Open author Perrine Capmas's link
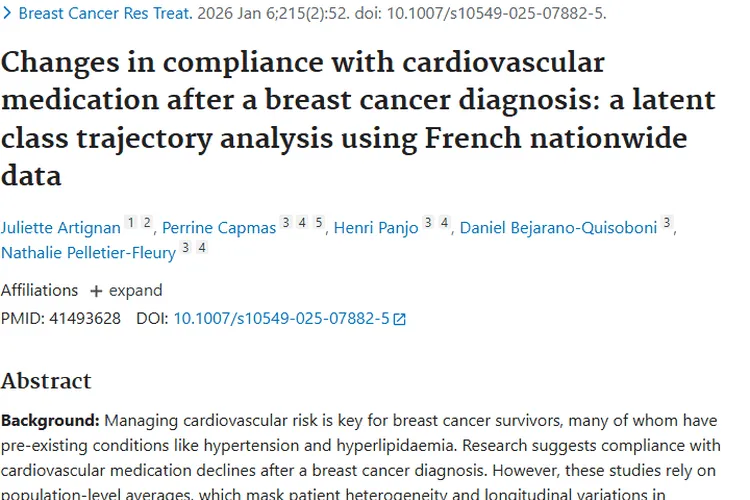The image size is (750, 500). point(219,228)
